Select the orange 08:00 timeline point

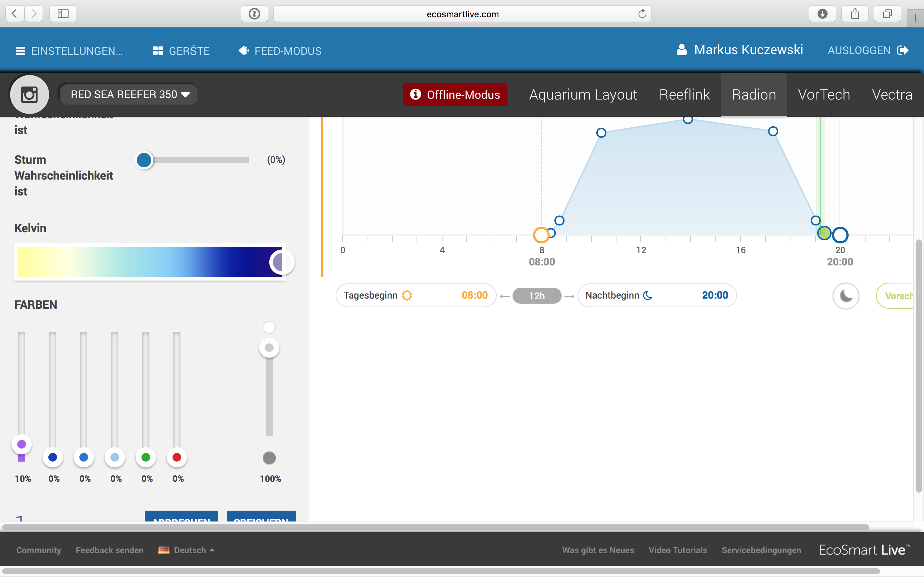pos(541,235)
